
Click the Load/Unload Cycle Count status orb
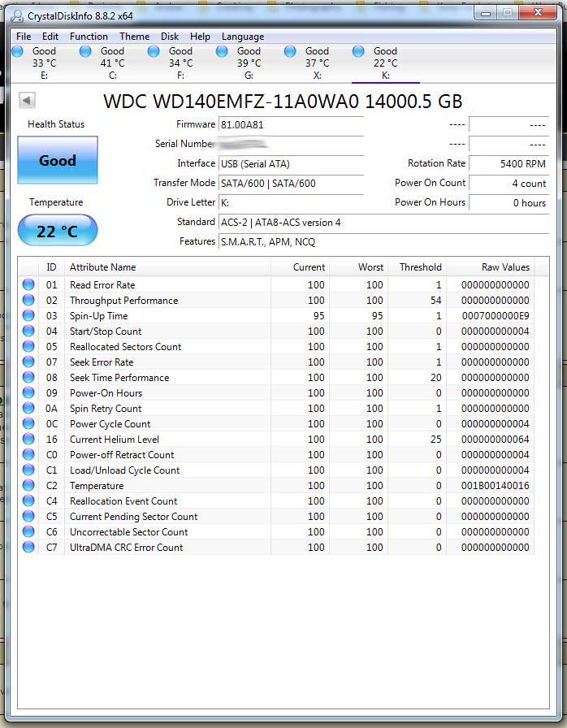[x=28, y=470]
